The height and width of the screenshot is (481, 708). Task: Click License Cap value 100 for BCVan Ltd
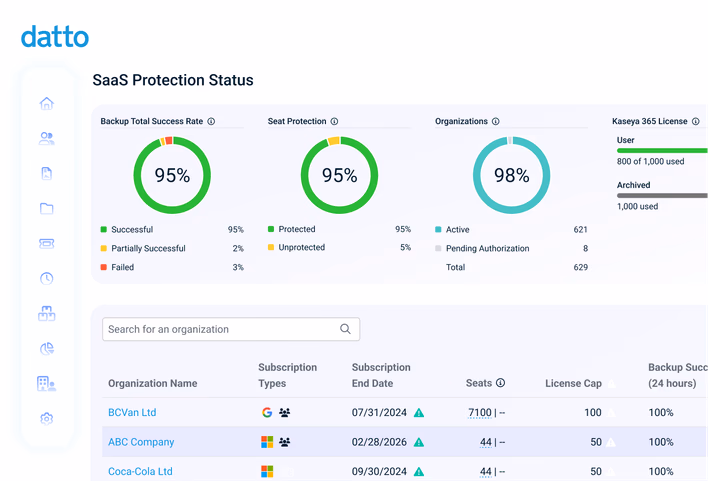[592, 412]
